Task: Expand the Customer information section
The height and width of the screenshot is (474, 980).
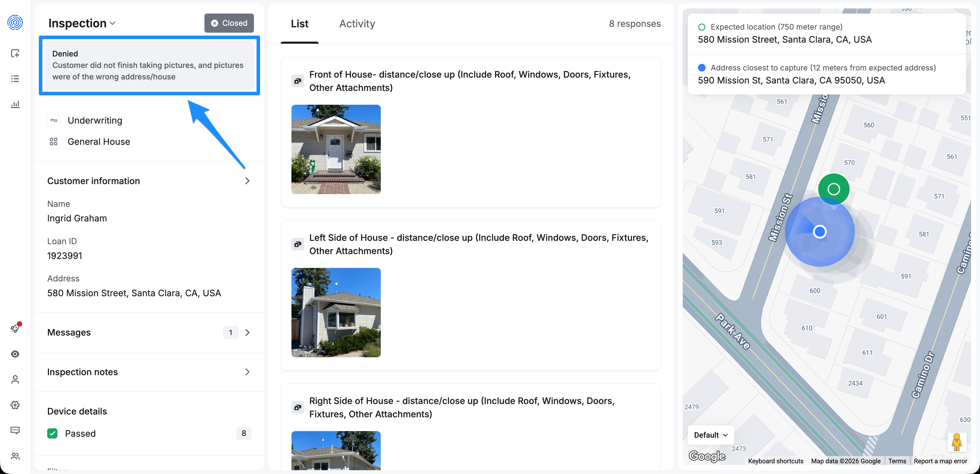Action: point(149,181)
